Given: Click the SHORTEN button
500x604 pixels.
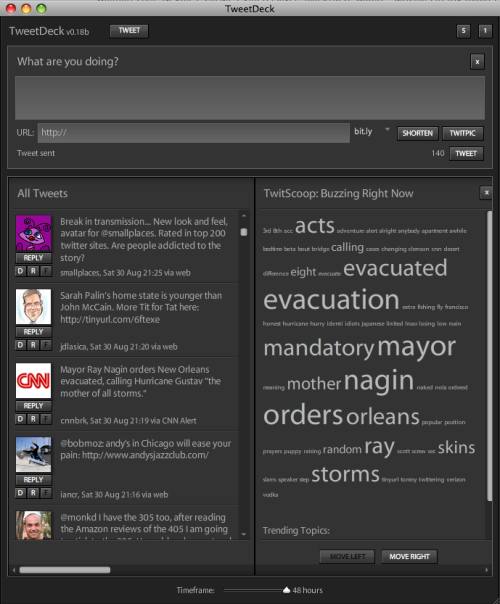Looking at the screenshot, I should coord(418,133).
